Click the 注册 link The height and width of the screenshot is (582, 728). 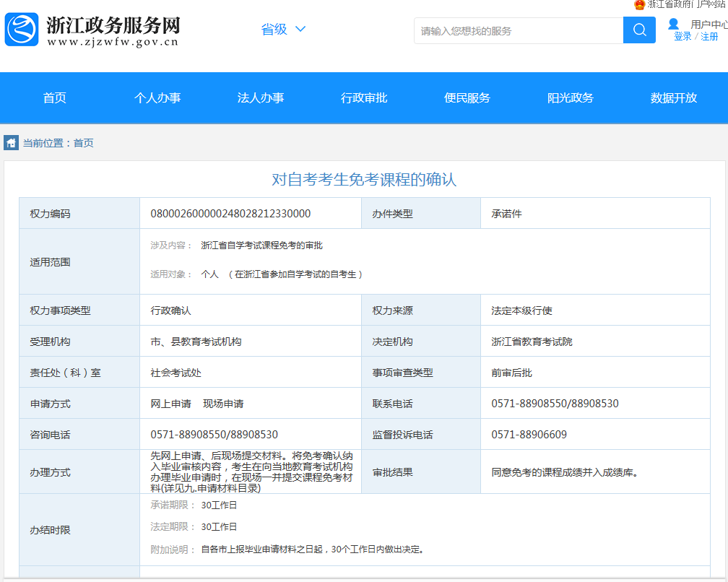(x=709, y=36)
